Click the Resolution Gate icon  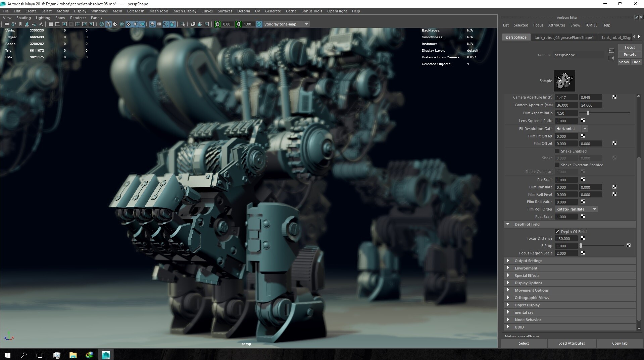coord(64,24)
